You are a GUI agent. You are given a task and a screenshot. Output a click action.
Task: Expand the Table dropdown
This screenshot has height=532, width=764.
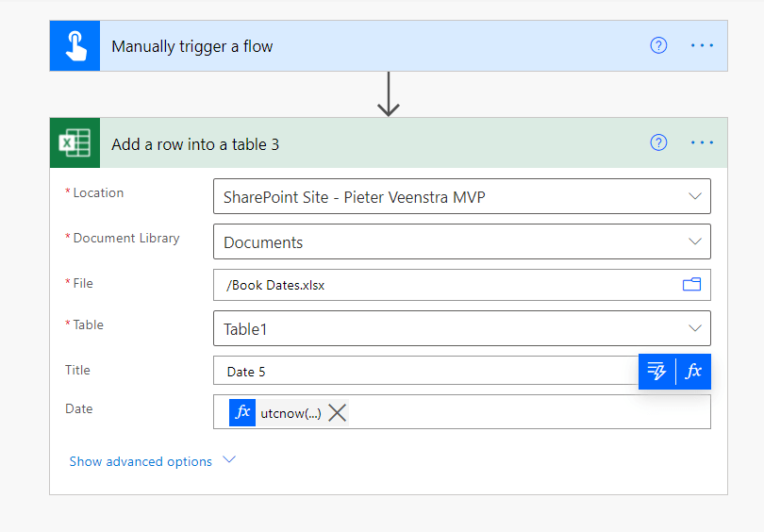pyautogui.click(x=695, y=328)
